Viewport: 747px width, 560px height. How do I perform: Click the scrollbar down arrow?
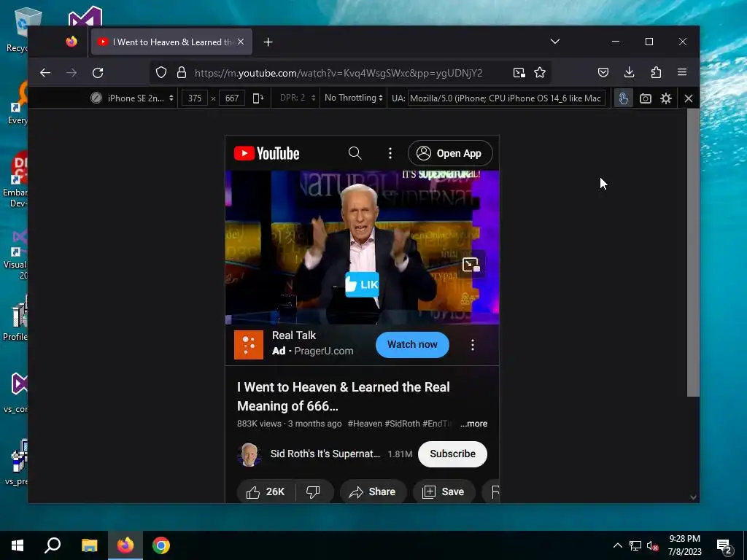coord(693,497)
